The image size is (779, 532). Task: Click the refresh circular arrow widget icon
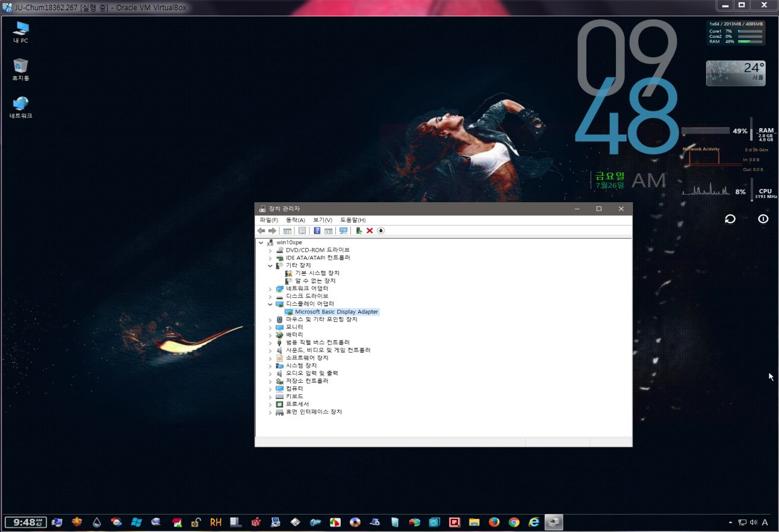(730, 219)
